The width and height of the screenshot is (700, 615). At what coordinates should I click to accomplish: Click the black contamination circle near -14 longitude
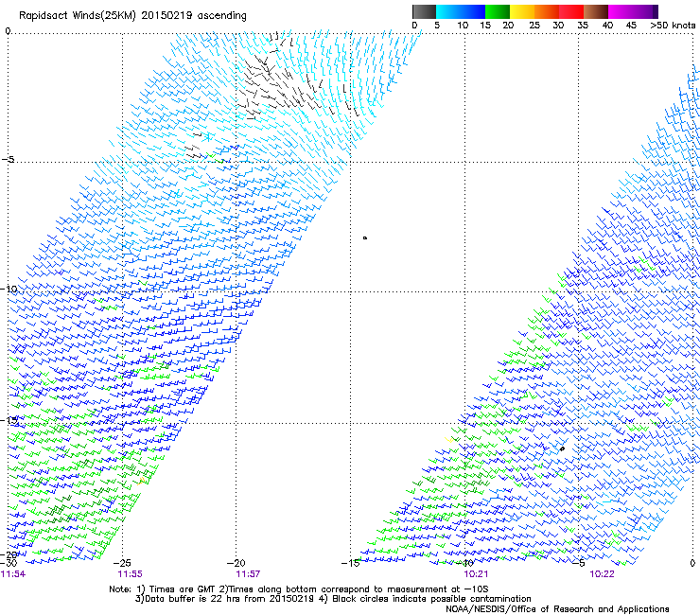(x=365, y=238)
